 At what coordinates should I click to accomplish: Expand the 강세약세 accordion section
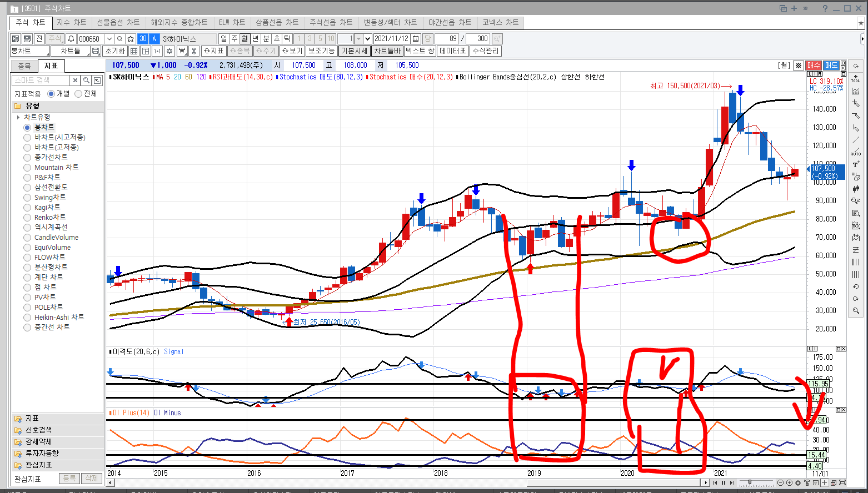click(57, 441)
